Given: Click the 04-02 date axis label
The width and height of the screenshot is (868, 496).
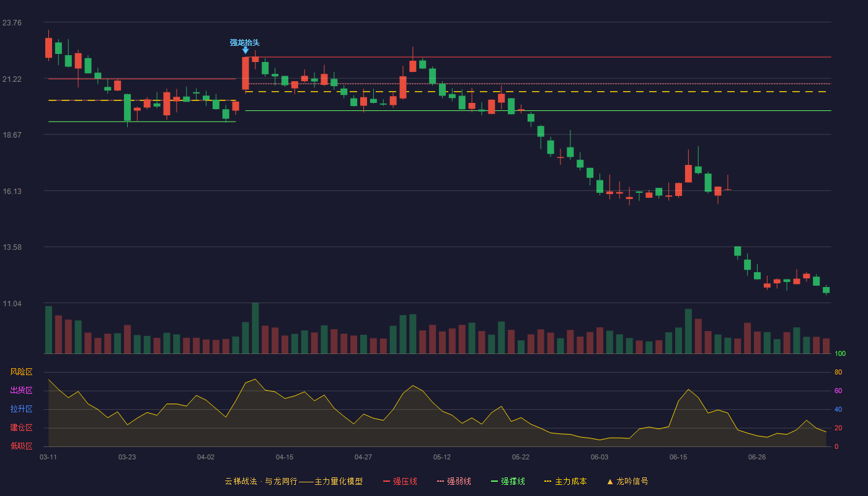Looking at the screenshot, I should click(206, 457).
